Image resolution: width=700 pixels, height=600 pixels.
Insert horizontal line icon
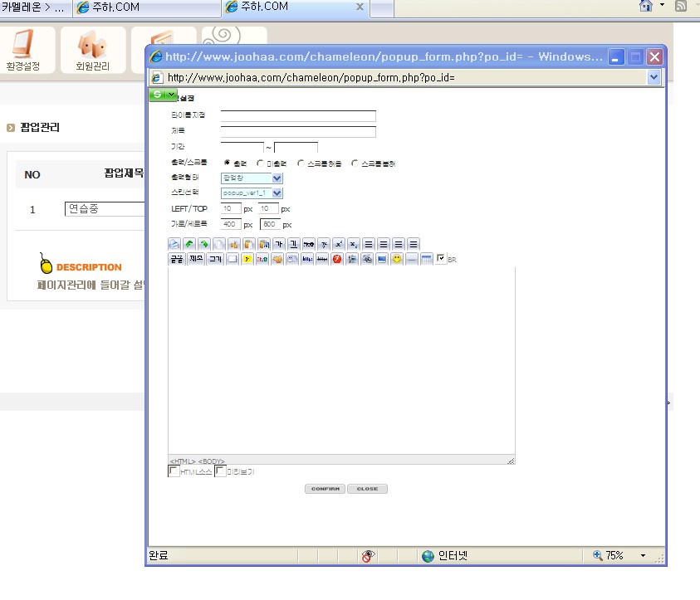pos(412,259)
